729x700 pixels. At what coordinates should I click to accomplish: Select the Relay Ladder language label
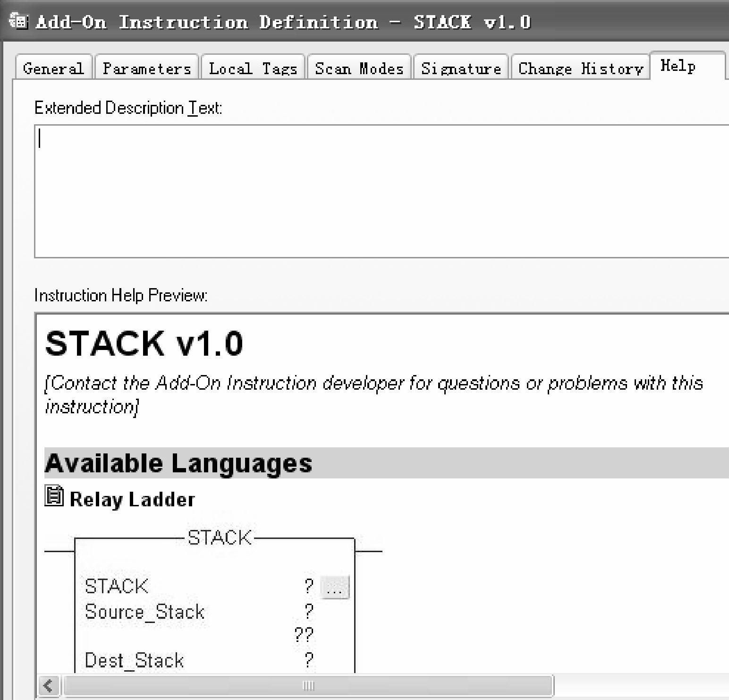click(132, 500)
